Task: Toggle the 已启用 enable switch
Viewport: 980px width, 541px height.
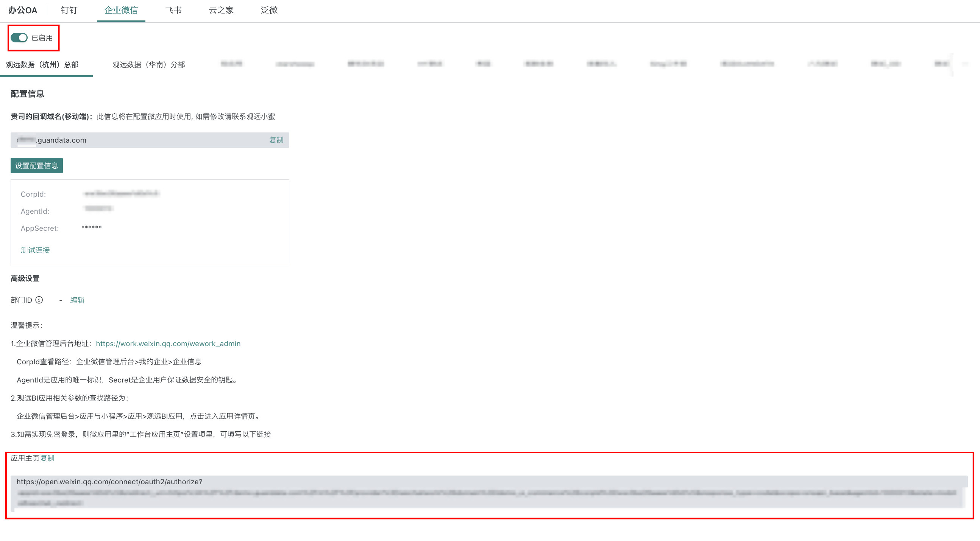Action: [19, 37]
